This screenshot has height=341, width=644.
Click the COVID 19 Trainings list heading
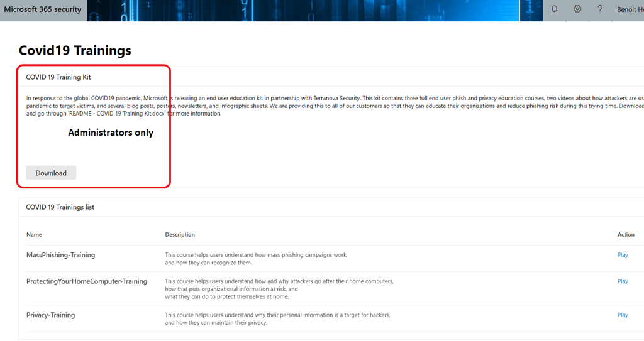click(60, 207)
